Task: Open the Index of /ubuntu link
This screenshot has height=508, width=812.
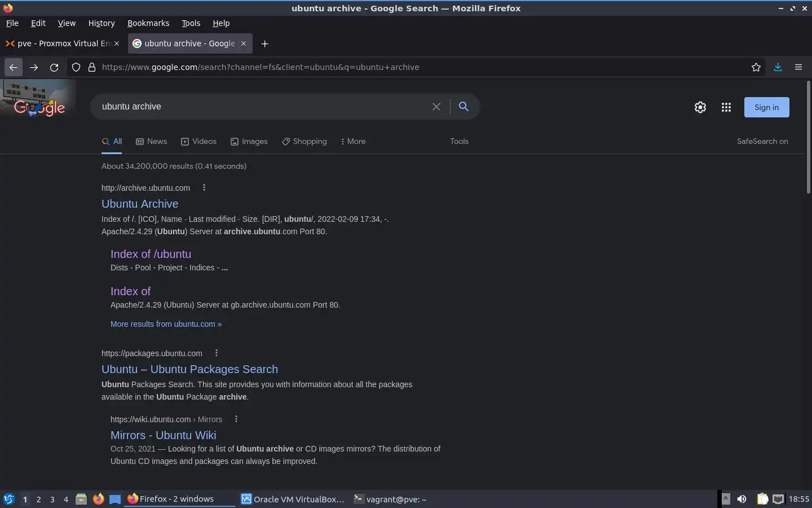Action: point(151,254)
